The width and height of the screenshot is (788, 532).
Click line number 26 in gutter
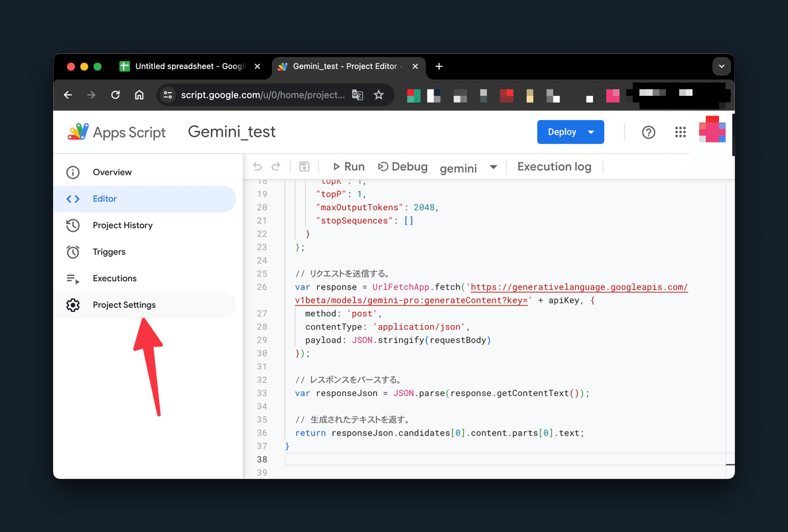pos(262,287)
